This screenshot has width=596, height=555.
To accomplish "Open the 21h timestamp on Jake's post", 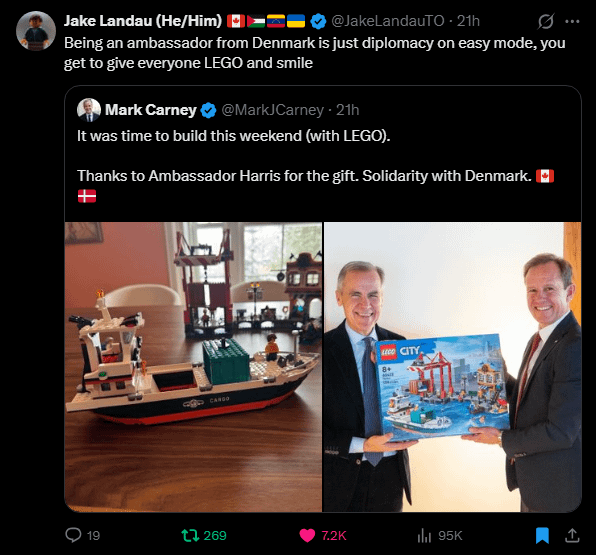I will pos(468,21).
